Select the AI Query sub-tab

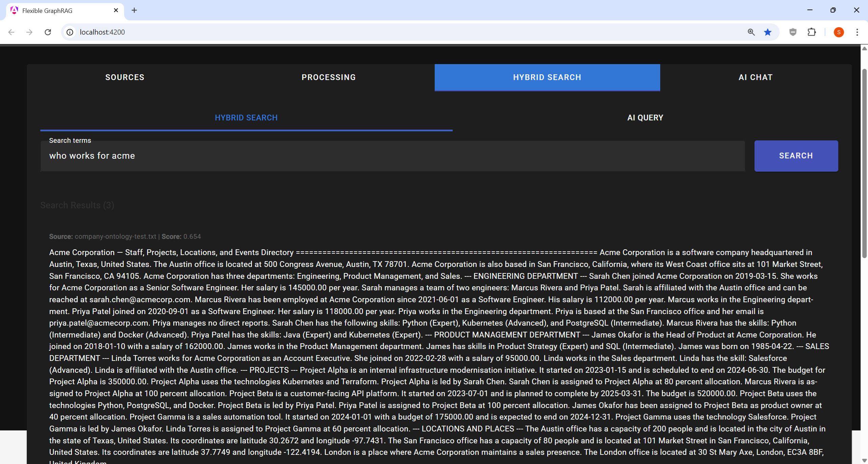point(645,118)
